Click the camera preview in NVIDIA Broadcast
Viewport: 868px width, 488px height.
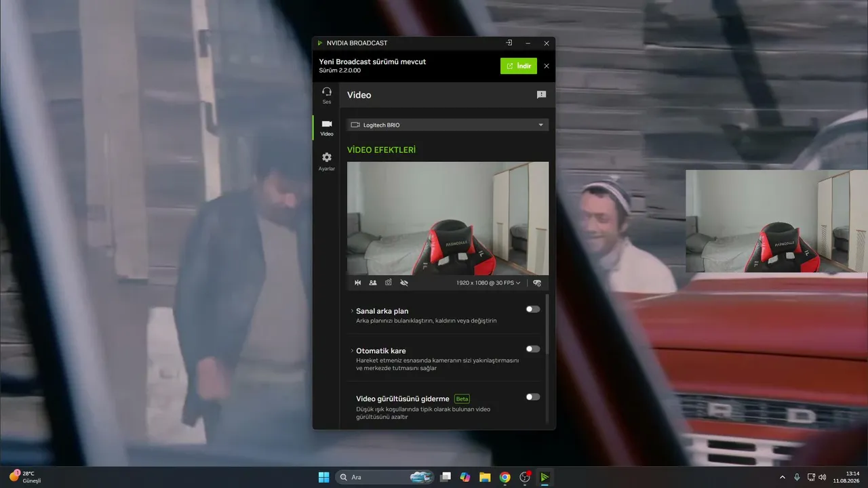coord(448,218)
